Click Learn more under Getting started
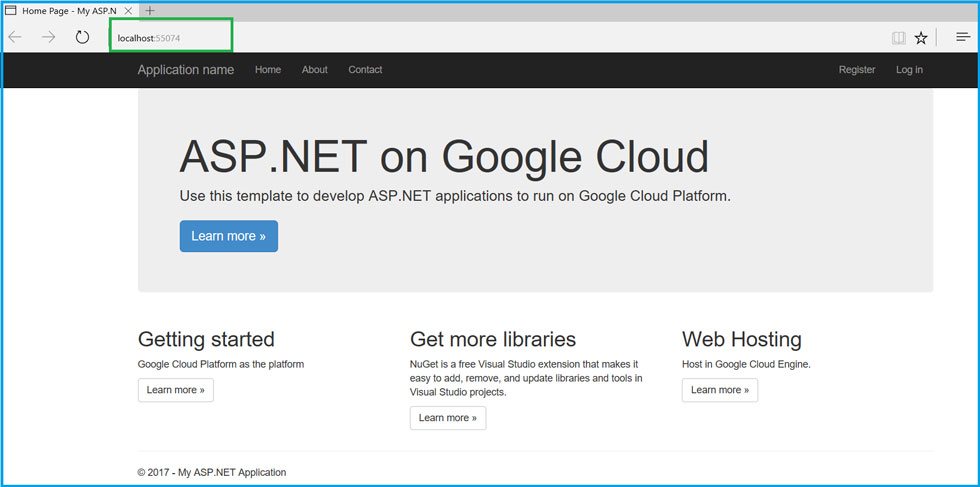 pos(176,390)
